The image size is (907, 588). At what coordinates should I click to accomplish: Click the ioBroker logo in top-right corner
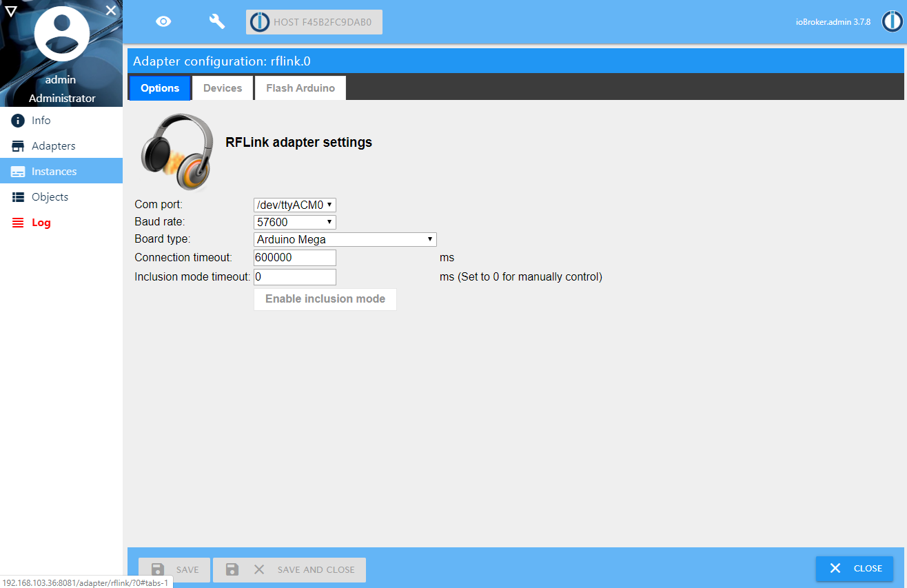893,21
